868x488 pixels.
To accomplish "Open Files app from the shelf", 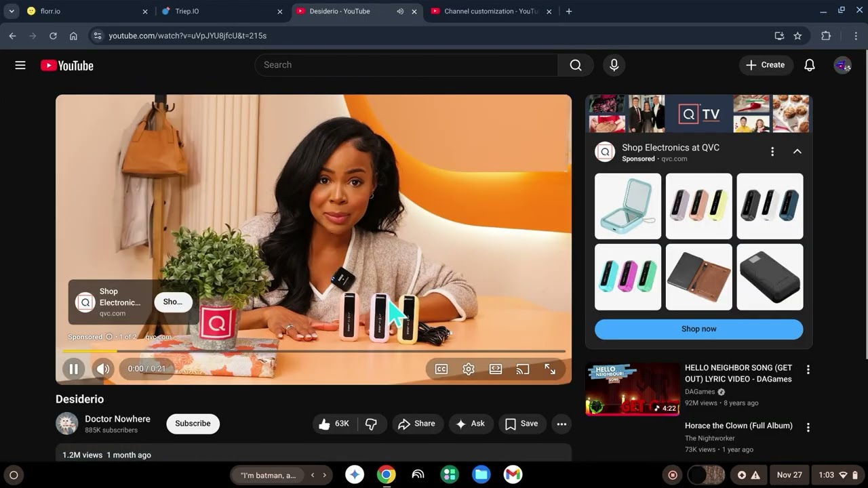I will pos(481,475).
